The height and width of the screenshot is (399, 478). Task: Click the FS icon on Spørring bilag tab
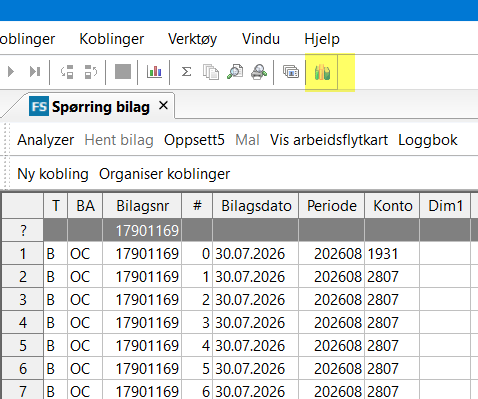(x=39, y=106)
